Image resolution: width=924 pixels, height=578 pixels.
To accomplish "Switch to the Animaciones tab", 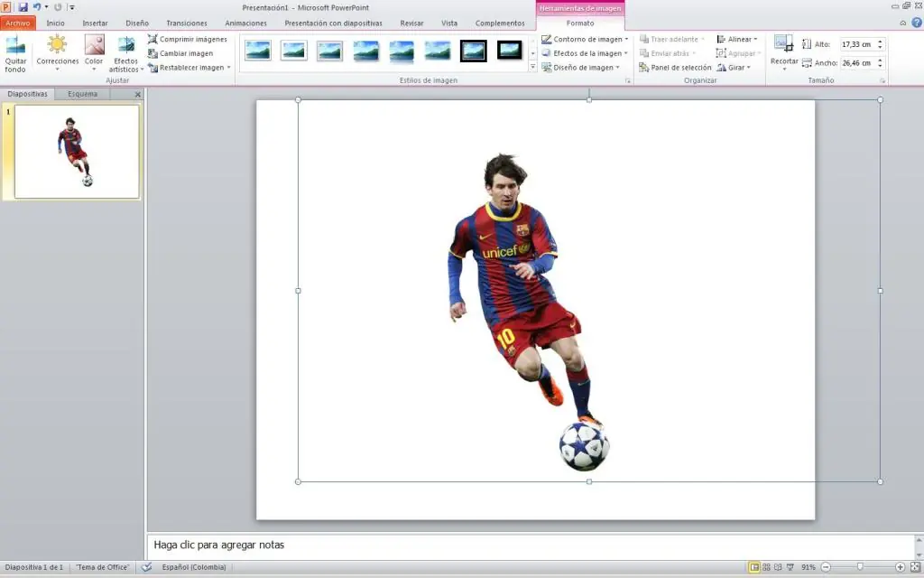I will 245,23.
